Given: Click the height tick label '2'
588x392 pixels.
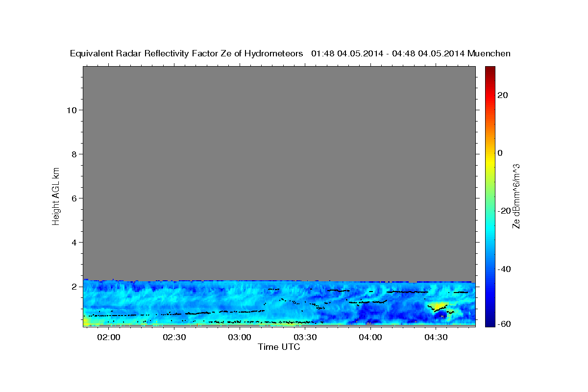Looking at the screenshot, I should pyautogui.click(x=73, y=286).
